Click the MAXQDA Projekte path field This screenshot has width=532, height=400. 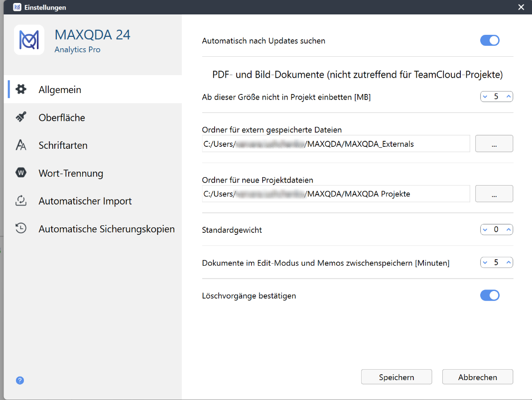(x=336, y=194)
